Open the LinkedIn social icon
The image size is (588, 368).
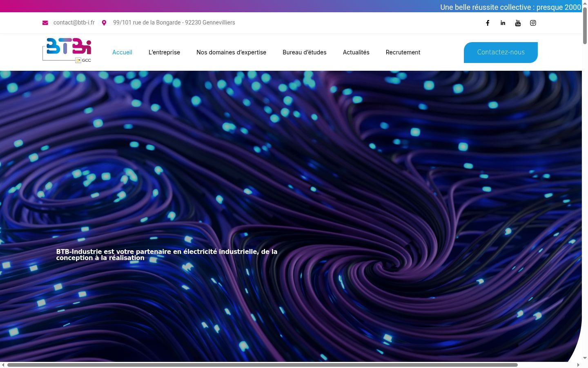pyautogui.click(x=503, y=23)
